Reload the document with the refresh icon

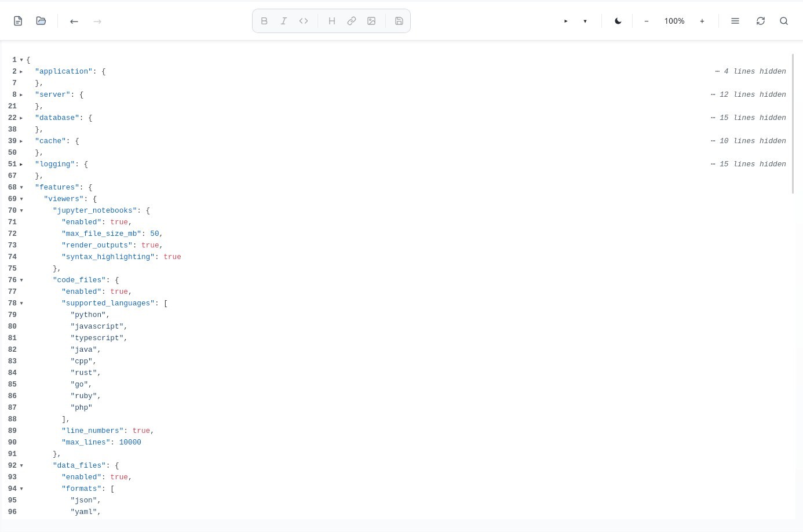tap(761, 21)
